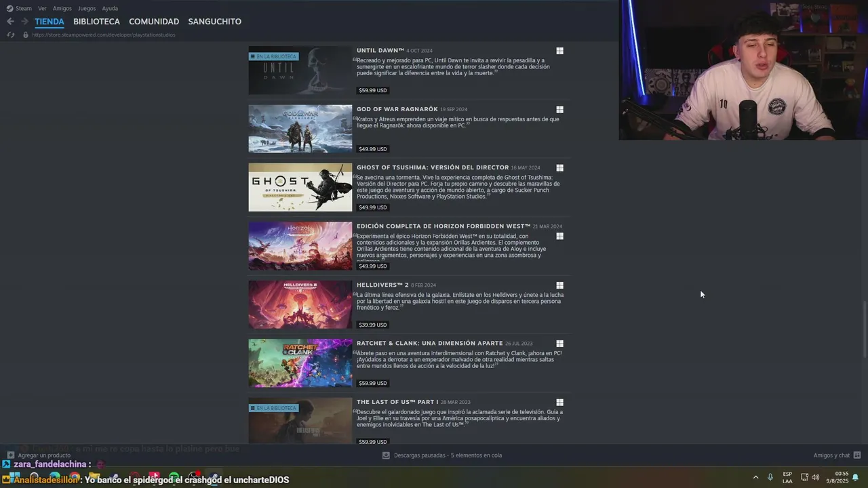Click the Helldivers 2 cover thumbnail
This screenshot has width=868, height=488.
(x=300, y=304)
